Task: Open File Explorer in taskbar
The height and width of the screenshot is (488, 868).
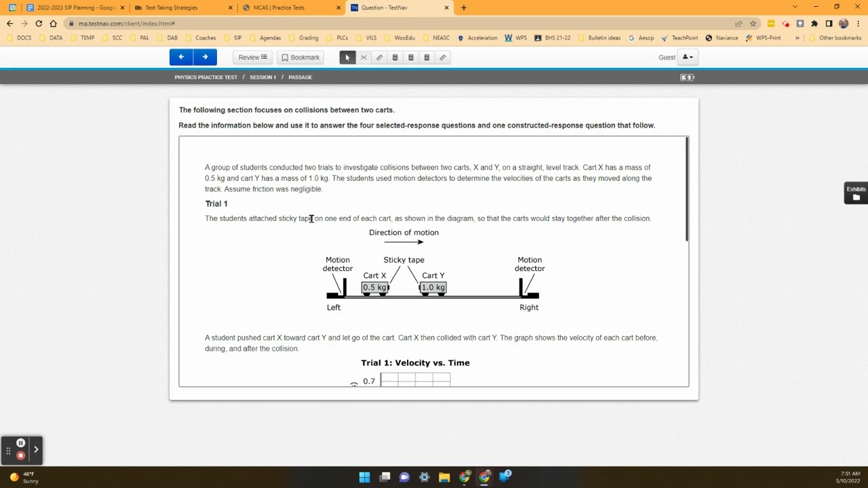Action: pos(444,477)
